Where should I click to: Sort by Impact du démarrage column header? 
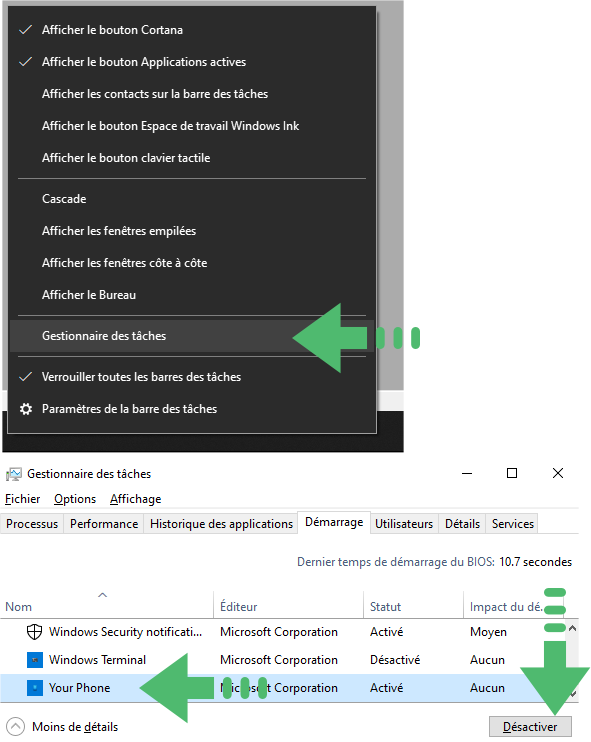pos(514,605)
